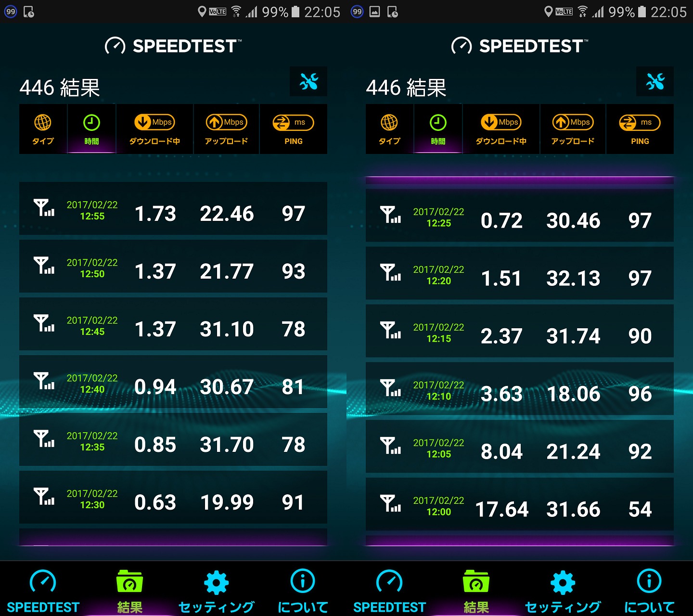693x616 pixels.
Task: Sort by アップロード Mbps column, left screen
Action: (226, 129)
